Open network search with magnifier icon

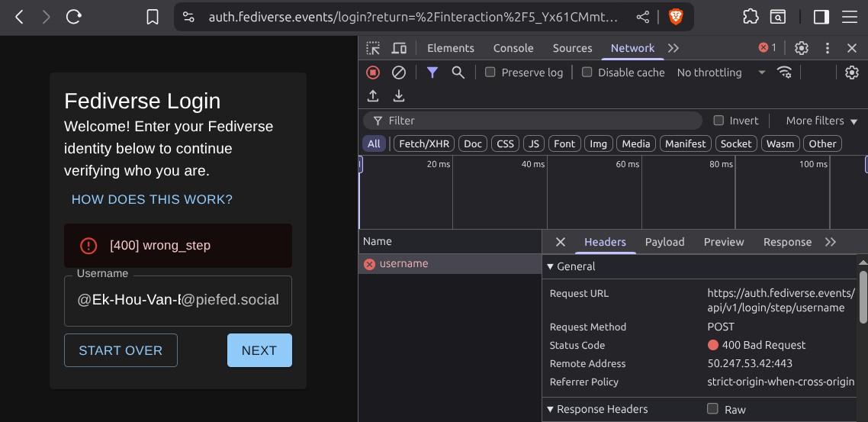pos(458,72)
